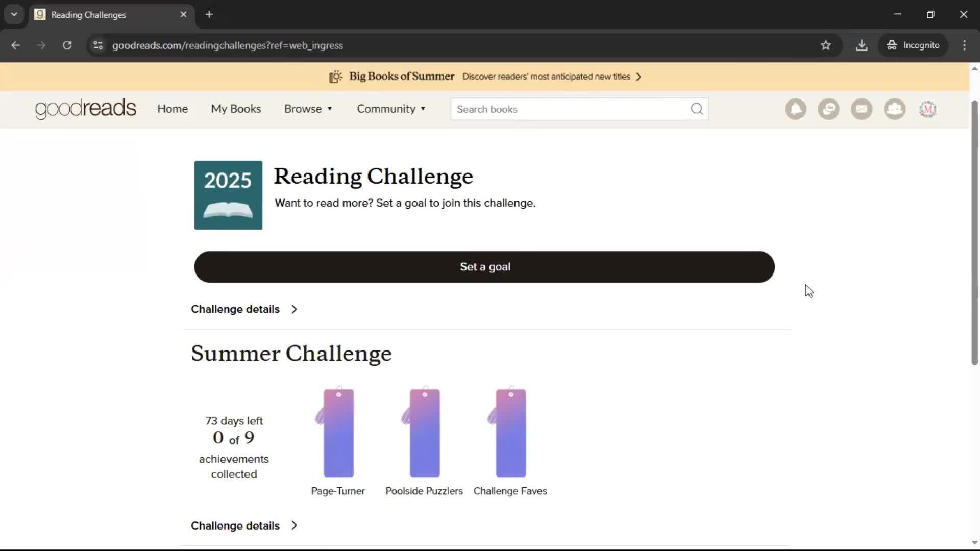This screenshot has width=980, height=551.
Task: Switch to the Reading Challenges tab
Action: 111,15
